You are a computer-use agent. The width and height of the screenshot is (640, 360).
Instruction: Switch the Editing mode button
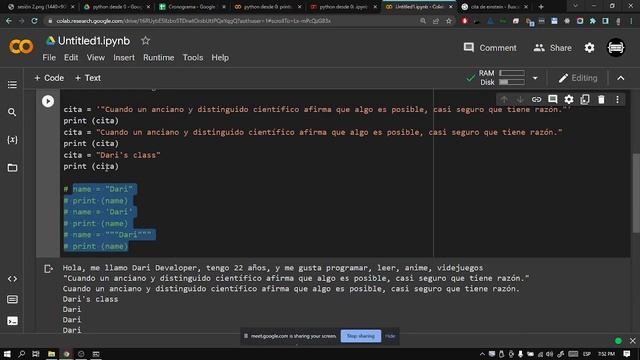(x=578, y=78)
